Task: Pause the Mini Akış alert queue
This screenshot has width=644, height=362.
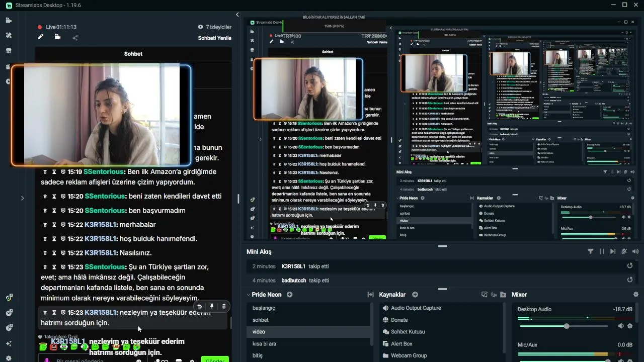Action: [x=602, y=251]
